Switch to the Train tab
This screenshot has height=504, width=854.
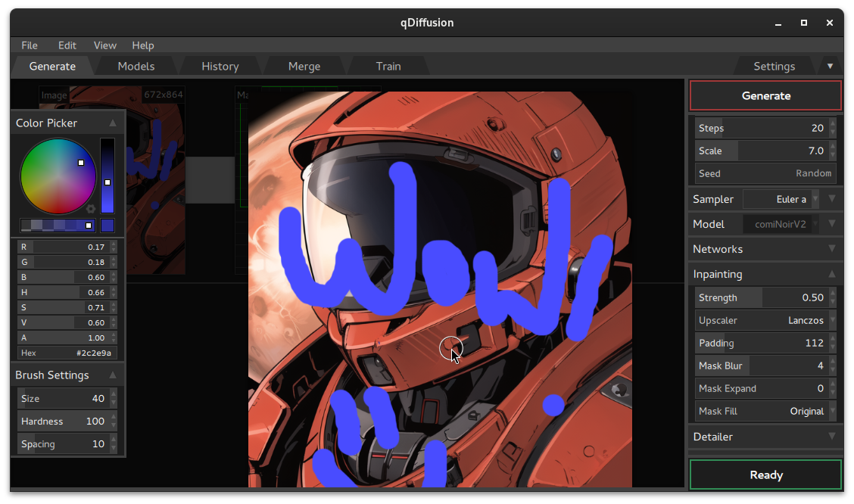pos(388,67)
